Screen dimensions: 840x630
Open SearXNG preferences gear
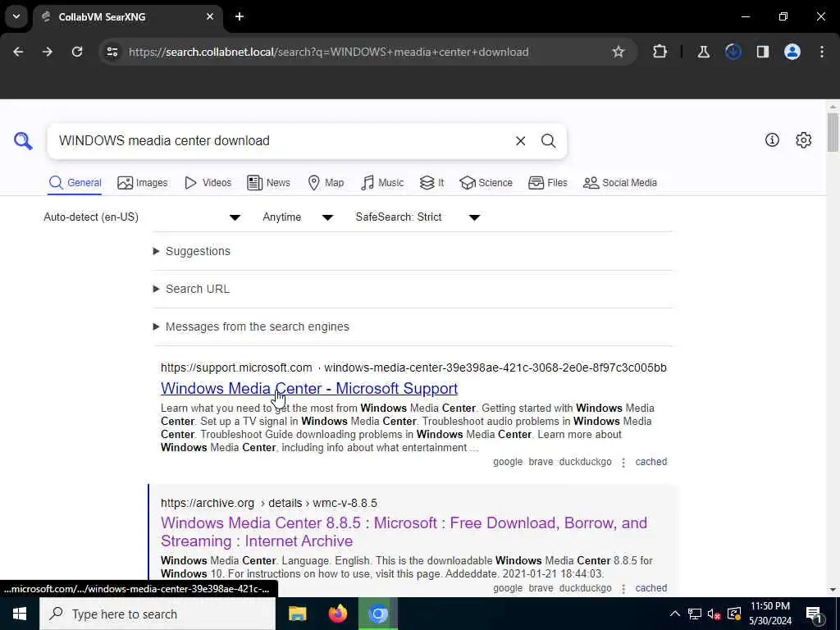pos(803,140)
